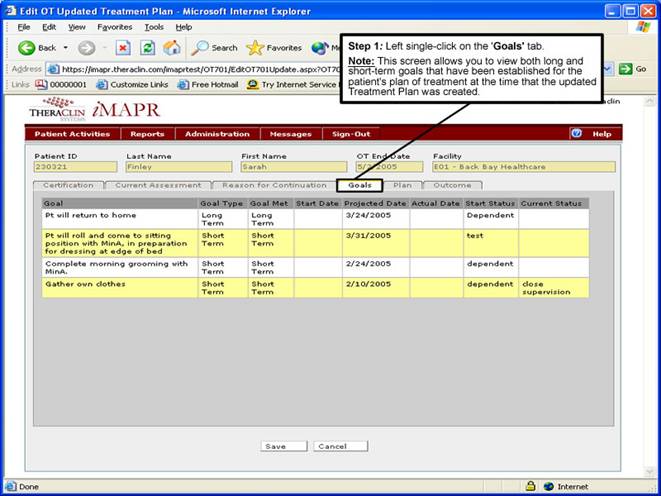Click the Patient ID field 230321
The image size is (661, 496).
[x=76, y=167]
